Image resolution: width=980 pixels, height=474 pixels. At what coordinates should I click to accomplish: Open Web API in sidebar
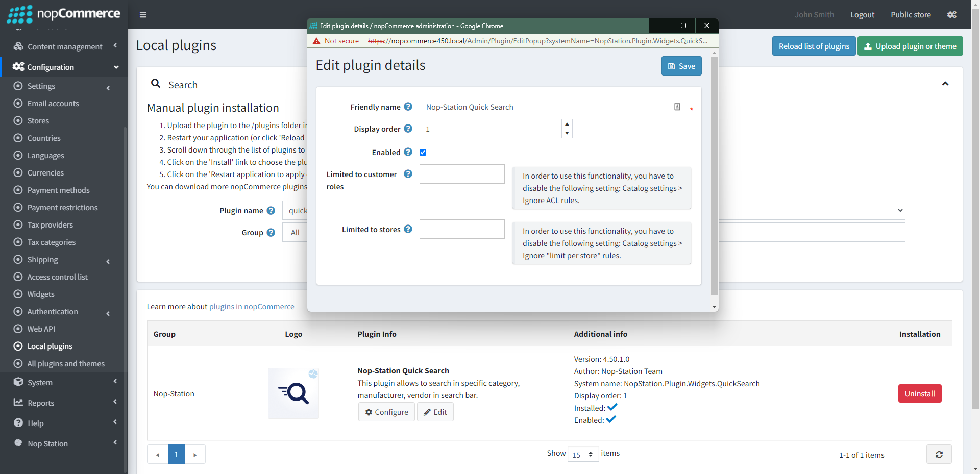click(x=41, y=329)
